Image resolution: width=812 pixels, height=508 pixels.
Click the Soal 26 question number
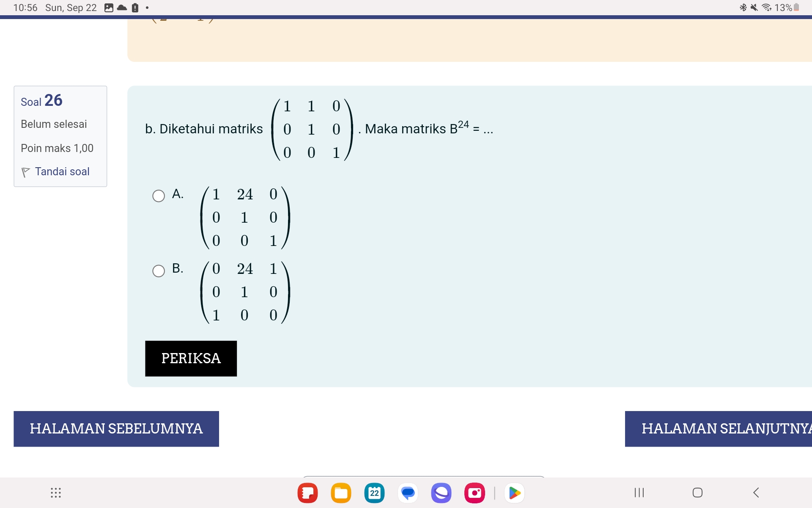coord(41,101)
